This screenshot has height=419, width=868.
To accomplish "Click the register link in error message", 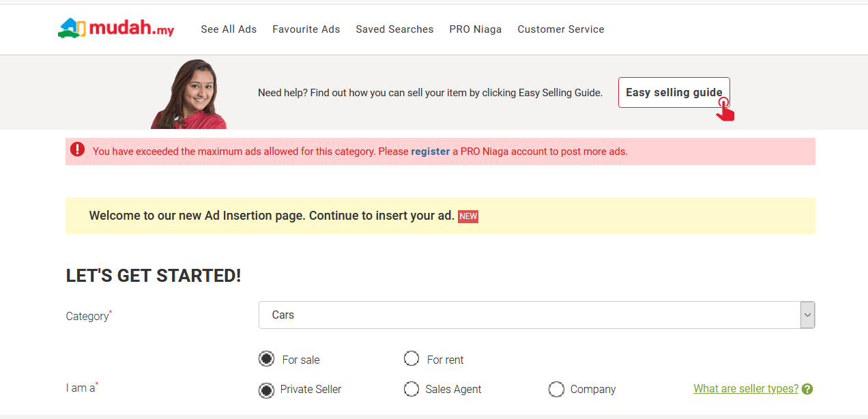I will click(x=430, y=151).
